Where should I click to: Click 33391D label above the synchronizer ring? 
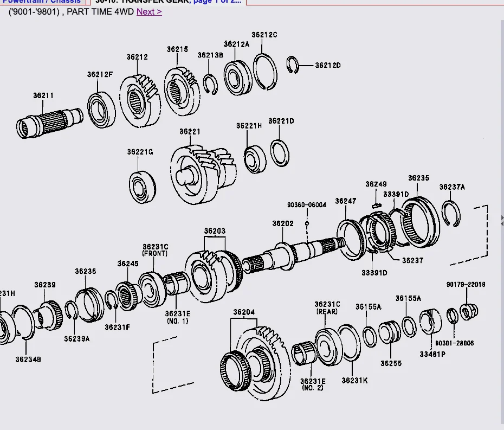tap(396, 194)
